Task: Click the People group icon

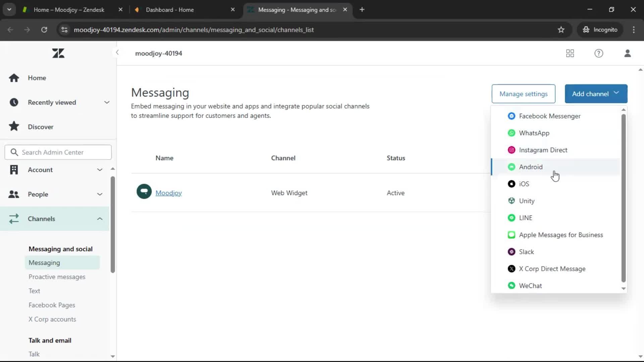Action: [14, 194]
